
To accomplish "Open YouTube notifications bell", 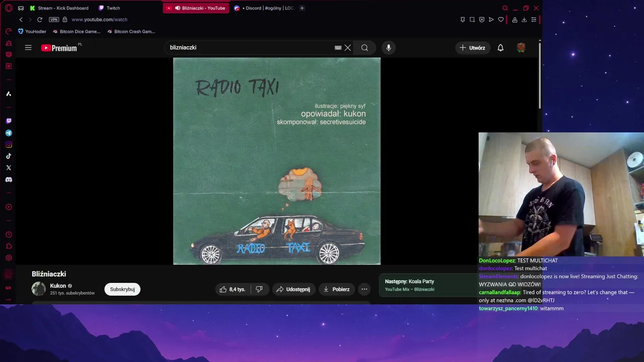I will point(501,48).
